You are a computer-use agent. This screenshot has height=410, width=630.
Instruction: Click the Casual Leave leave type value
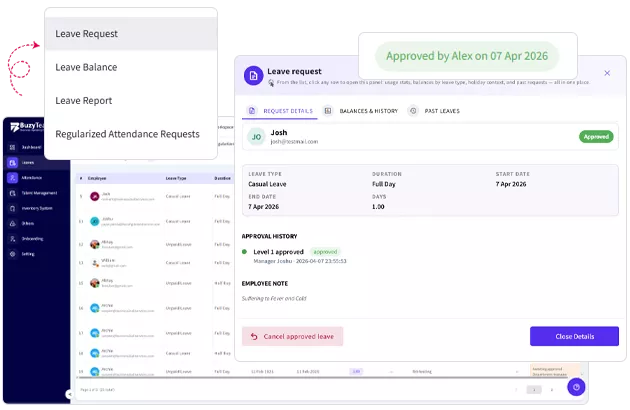click(267, 184)
